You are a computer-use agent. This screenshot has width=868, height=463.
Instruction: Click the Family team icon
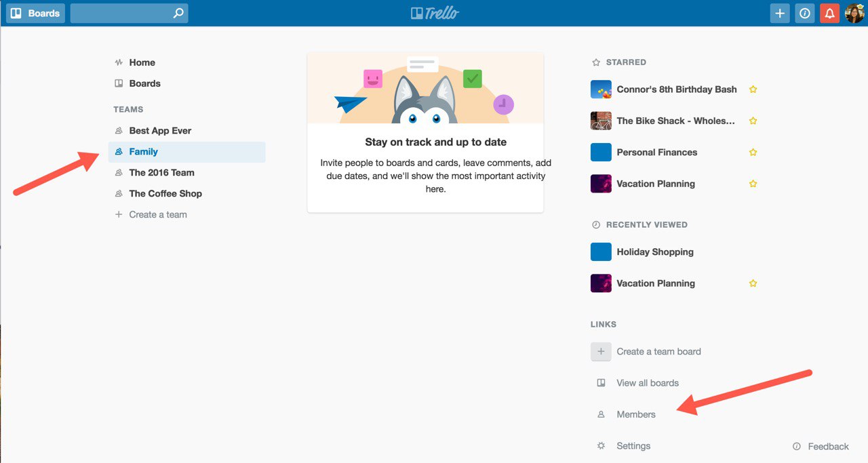tap(119, 152)
